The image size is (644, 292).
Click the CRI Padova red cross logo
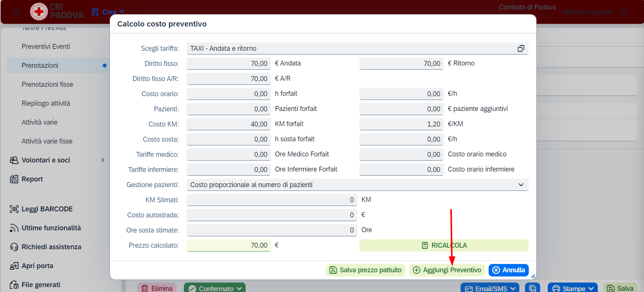[39, 12]
